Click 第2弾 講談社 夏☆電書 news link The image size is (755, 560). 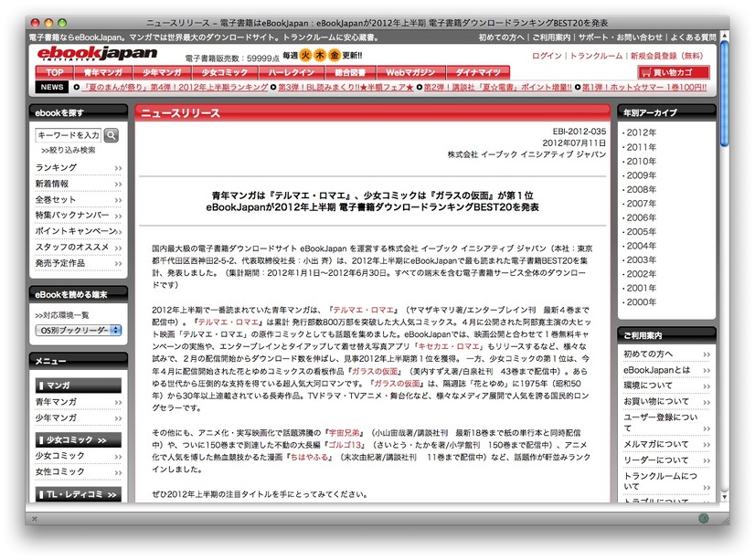point(497,87)
